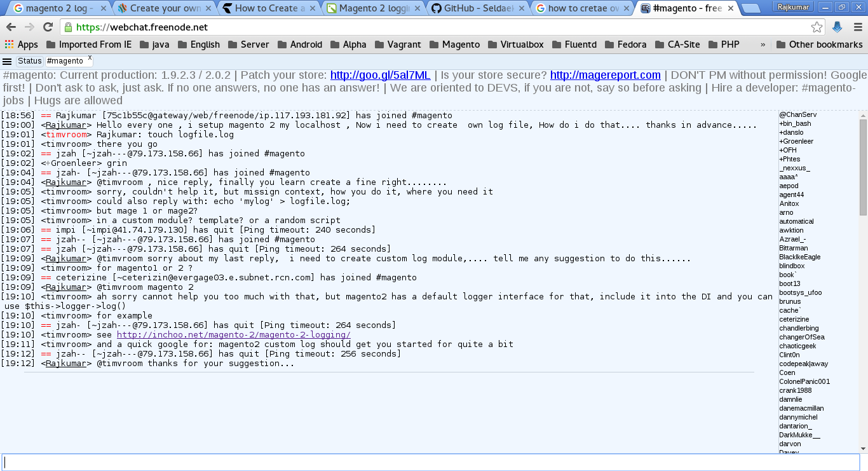Close the #magento channel tab
This screenshot has width=868, height=471.
pyautogui.click(x=90, y=58)
